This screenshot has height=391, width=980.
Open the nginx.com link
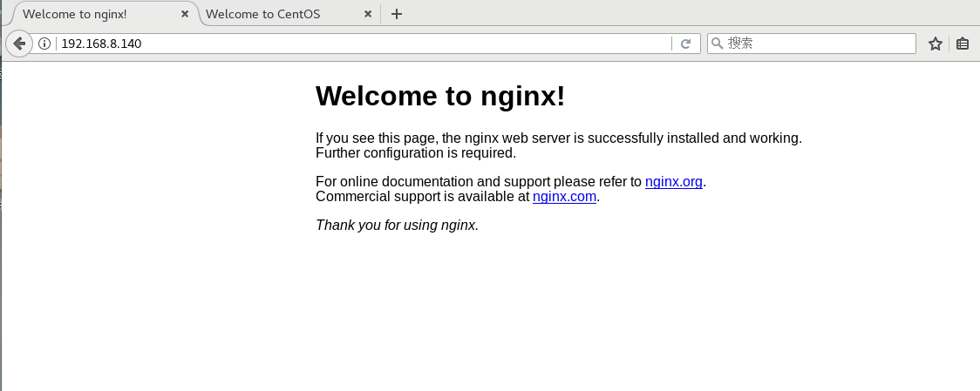(x=564, y=196)
